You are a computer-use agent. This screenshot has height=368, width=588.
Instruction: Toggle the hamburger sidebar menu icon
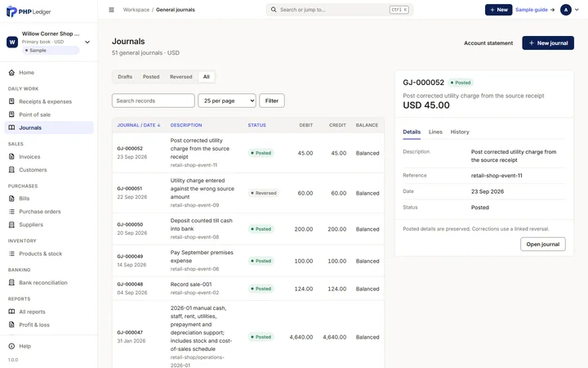pyautogui.click(x=111, y=10)
